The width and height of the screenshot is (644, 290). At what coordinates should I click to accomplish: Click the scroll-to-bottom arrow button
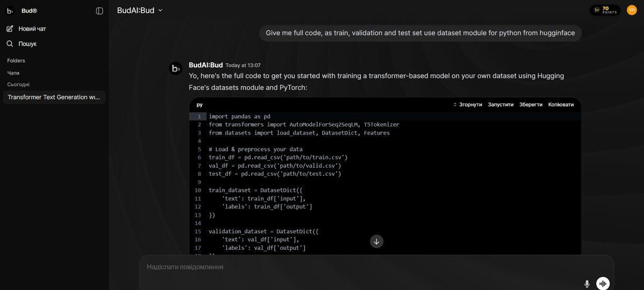[x=377, y=241]
